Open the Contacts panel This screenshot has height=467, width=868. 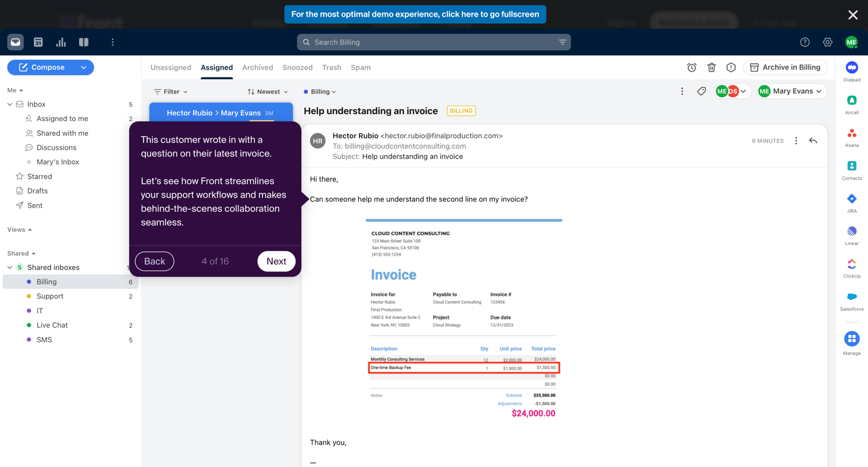(852, 170)
